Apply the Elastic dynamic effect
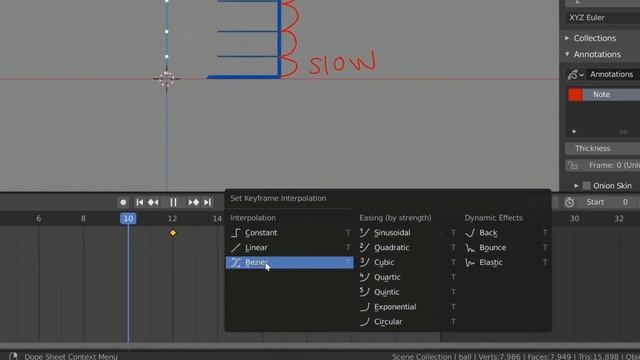This screenshot has height=360, width=640. point(506,262)
